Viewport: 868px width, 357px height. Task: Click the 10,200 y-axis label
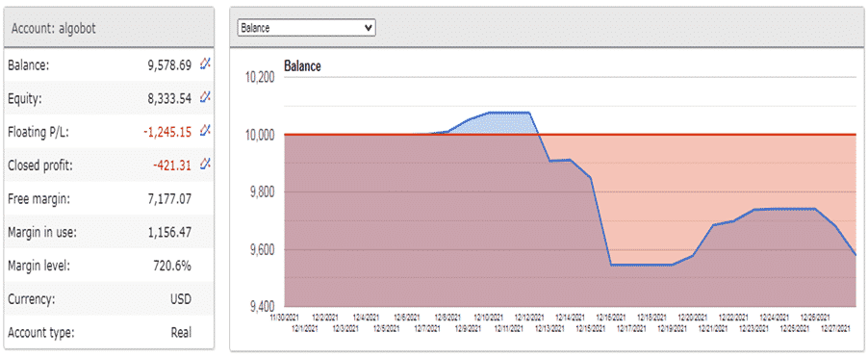[x=260, y=77]
